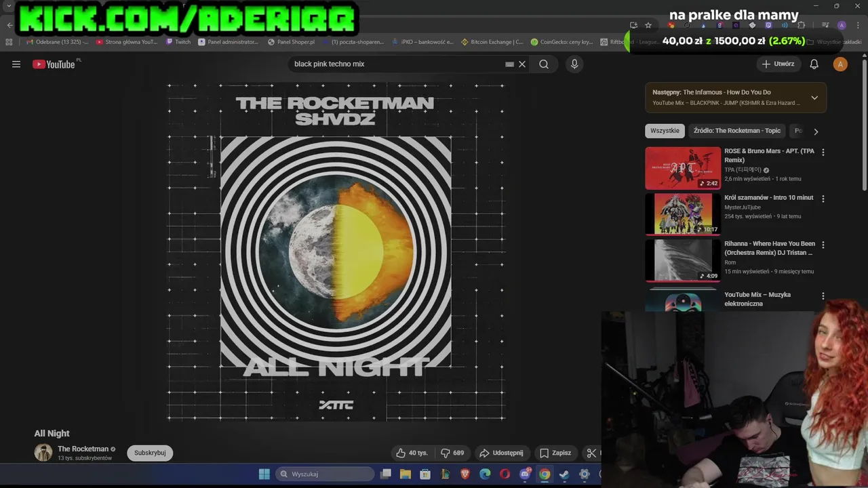Open The Rocketman channel avatar
Screen dimensions: 868x488
[x=43, y=453]
